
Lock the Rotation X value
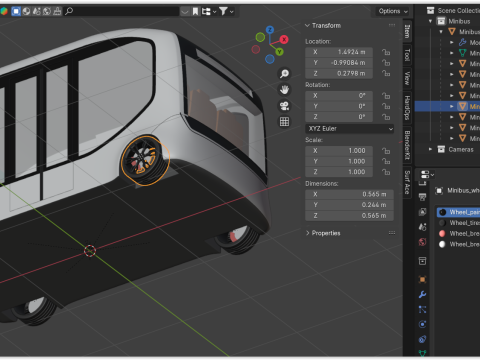pyautogui.click(x=386, y=96)
